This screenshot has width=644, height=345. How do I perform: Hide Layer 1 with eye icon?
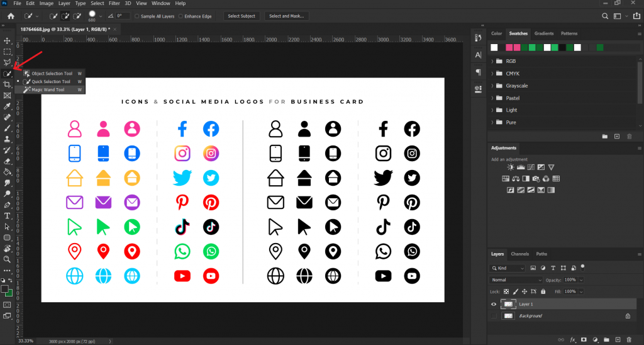point(494,304)
